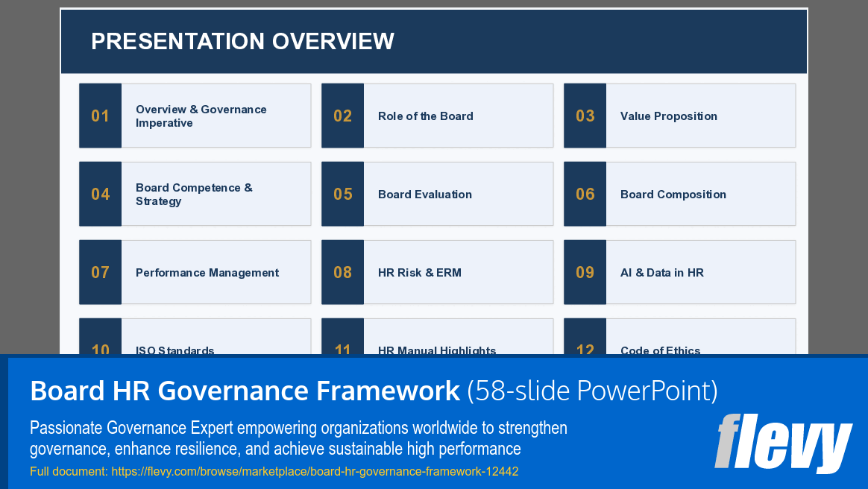Select the Performance Management card
The image size is (868, 489).
click(x=195, y=272)
